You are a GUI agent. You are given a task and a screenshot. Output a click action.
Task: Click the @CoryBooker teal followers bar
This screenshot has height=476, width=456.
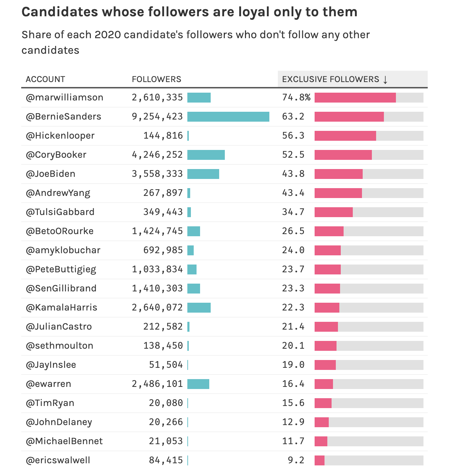[x=206, y=155]
